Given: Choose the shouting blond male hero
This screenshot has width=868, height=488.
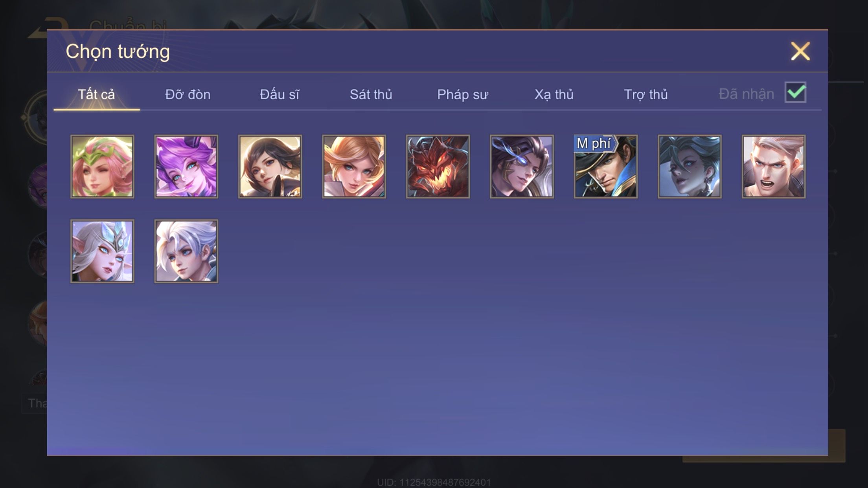Looking at the screenshot, I should click(x=774, y=167).
